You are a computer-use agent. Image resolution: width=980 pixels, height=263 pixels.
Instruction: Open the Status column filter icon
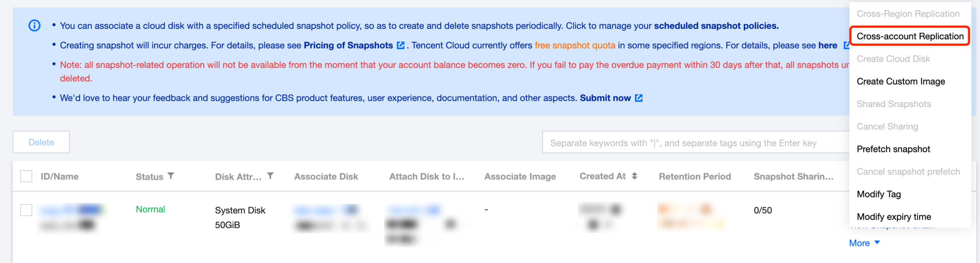pyautogui.click(x=171, y=176)
